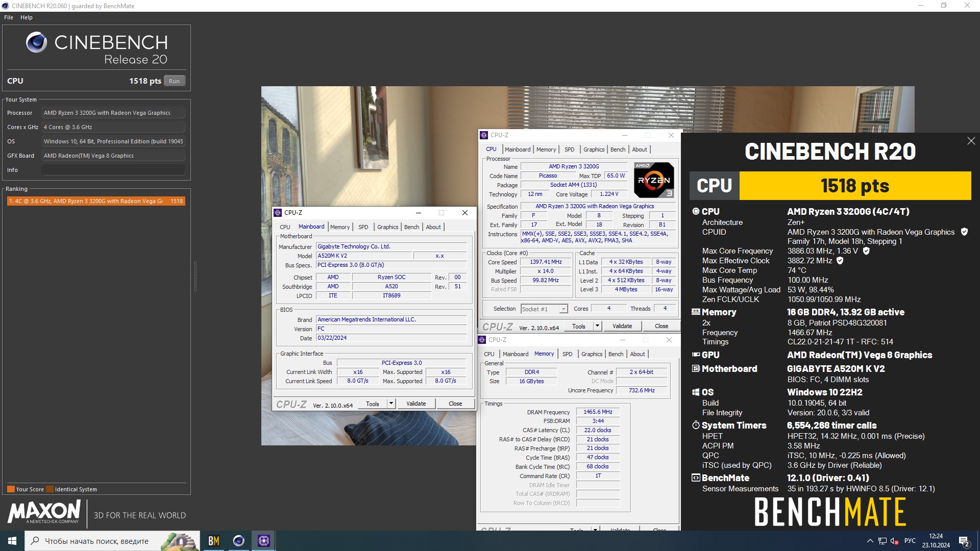Open the Windows taskbar search box
The height and width of the screenshot is (551, 980).
pos(112,541)
